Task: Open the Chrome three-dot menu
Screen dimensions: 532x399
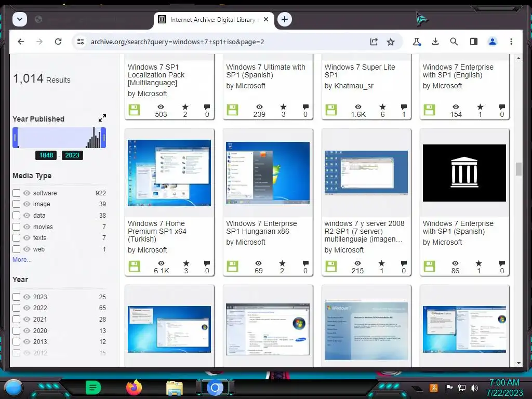Action: pyautogui.click(x=511, y=42)
